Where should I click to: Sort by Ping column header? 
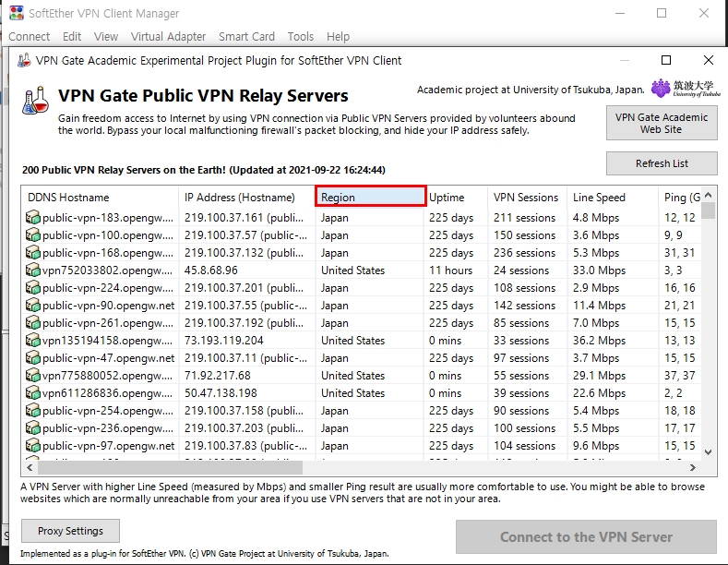pyautogui.click(x=681, y=198)
